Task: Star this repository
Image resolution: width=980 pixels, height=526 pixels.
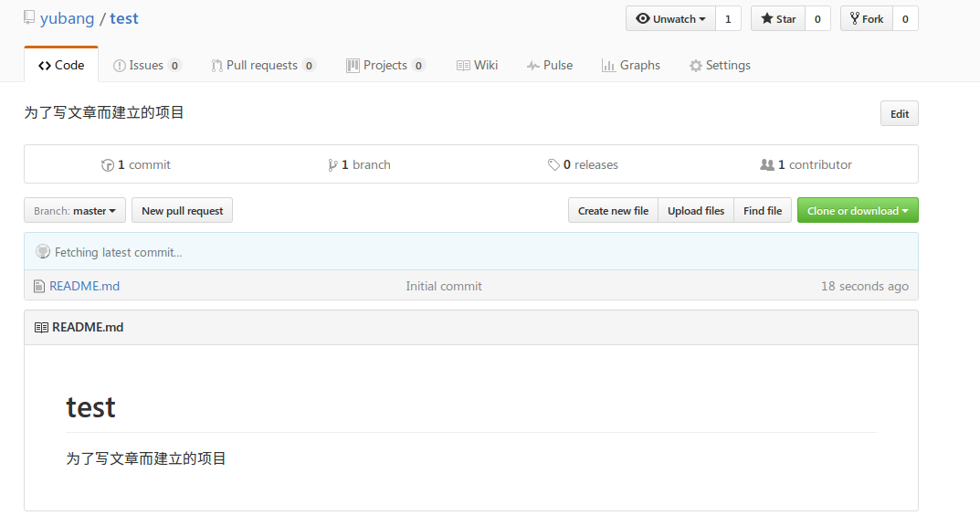Action: tap(778, 19)
